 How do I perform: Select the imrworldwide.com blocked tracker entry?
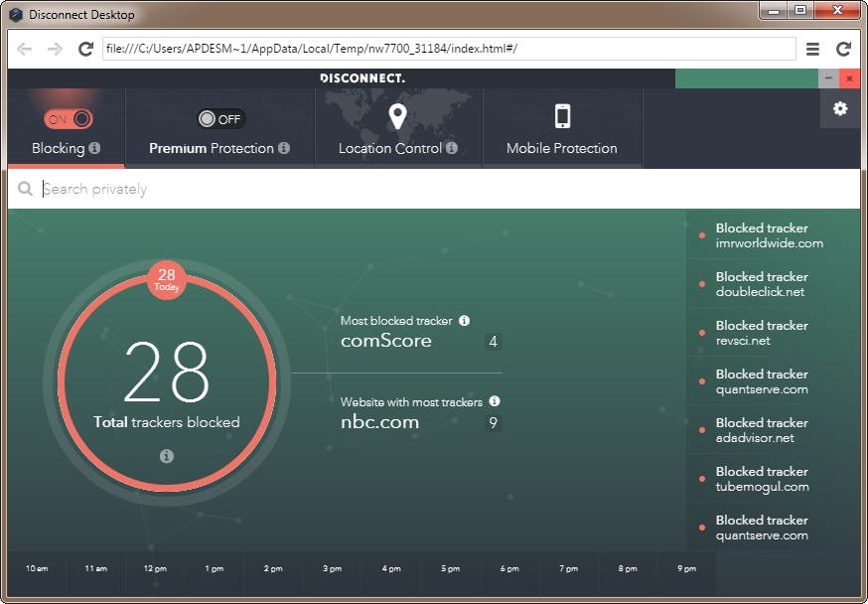pos(769,235)
